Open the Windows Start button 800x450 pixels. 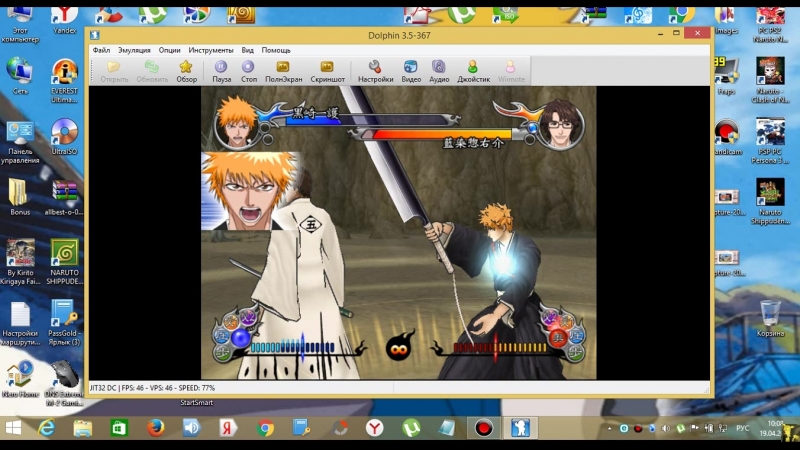point(13,428)
